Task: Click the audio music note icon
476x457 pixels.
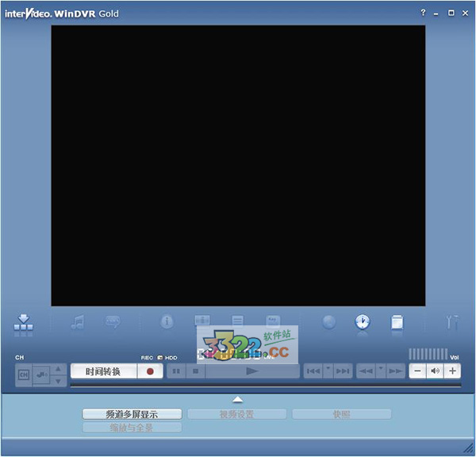Action: point(78,322)
